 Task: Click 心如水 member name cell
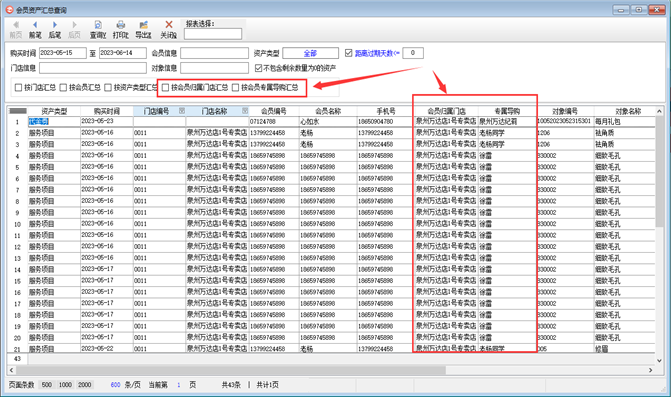[x=328, y=121]
